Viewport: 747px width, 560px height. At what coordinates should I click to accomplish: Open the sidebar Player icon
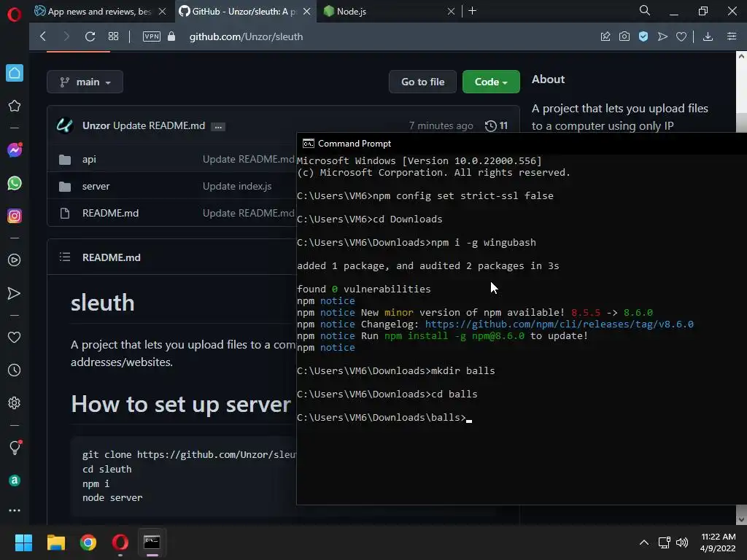click(15, 260)
